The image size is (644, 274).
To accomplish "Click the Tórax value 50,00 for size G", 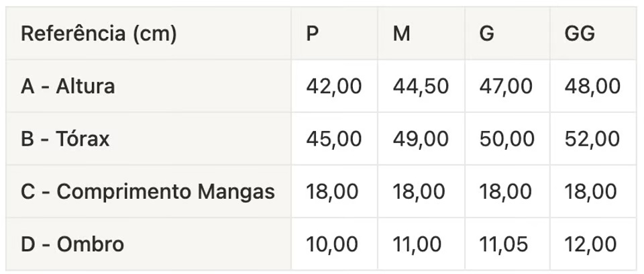I will point(507,139).
